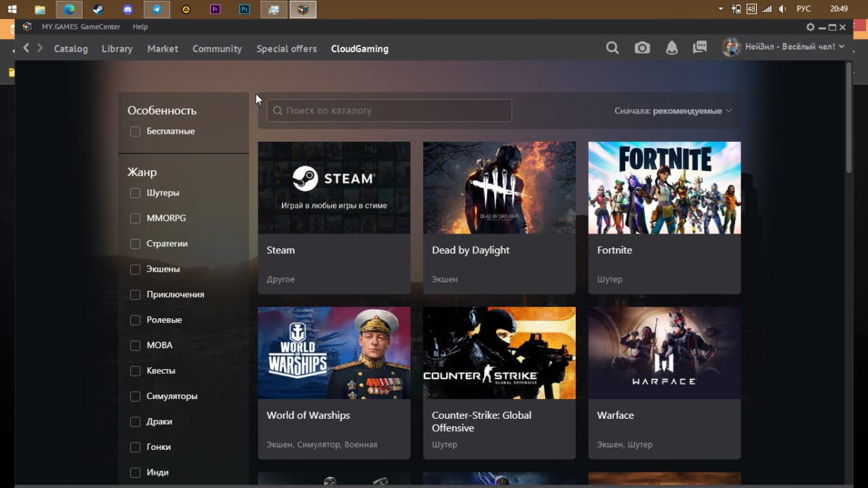Show hidden tray icons arrow
868x488 pixels.
tap(720, 9)
